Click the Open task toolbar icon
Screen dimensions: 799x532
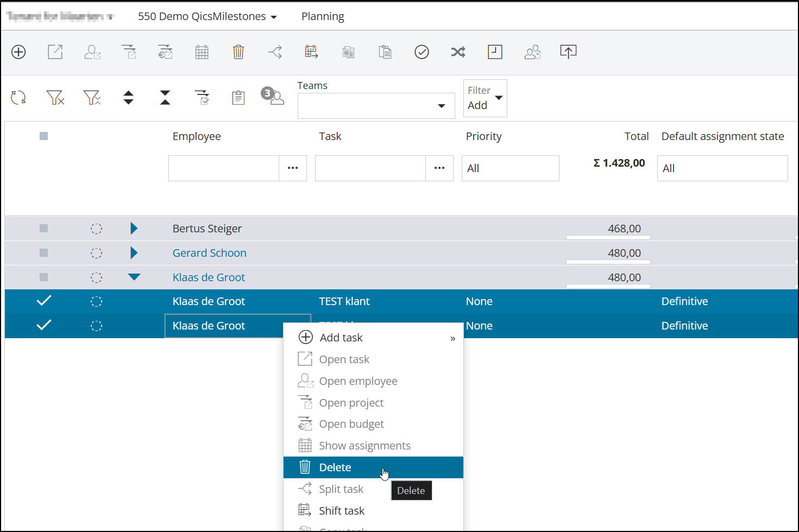pyautogui.click(x=55, y=52)
